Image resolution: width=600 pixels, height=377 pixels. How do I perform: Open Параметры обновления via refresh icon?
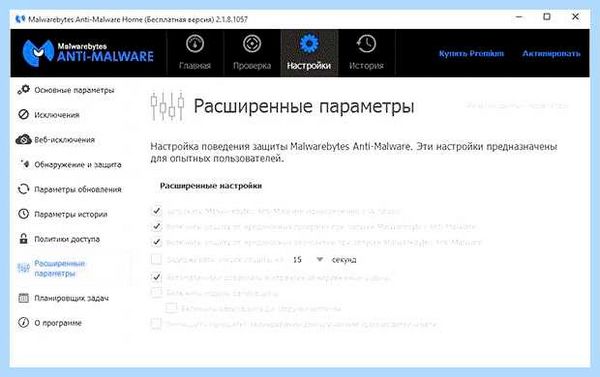23,189
